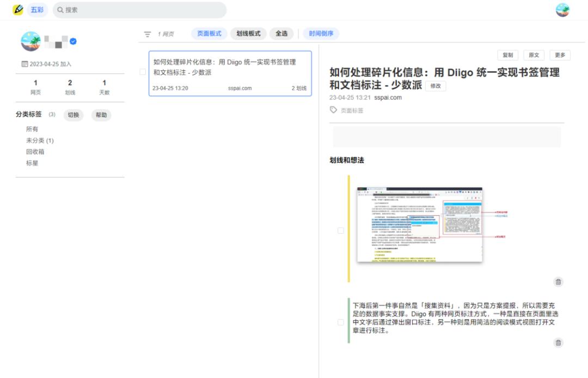Toggle 时间倒序 sort order

[321, 34]
